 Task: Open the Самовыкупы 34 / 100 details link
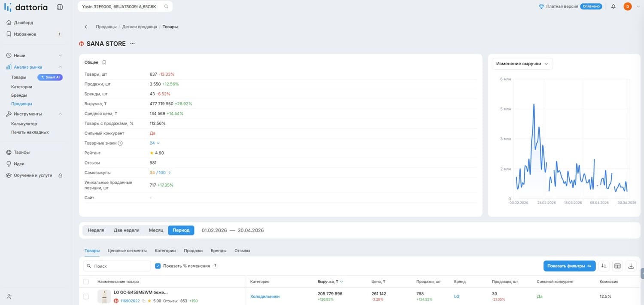(x=160, y=173)
